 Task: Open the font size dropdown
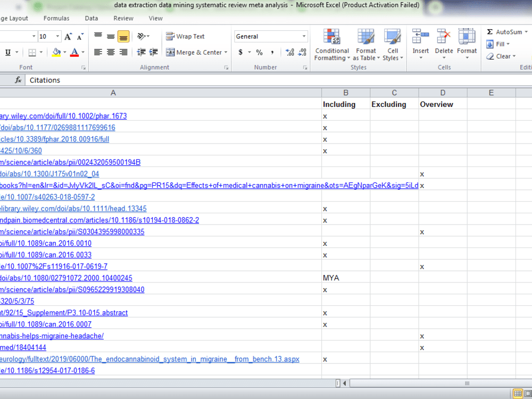[57, 36]
